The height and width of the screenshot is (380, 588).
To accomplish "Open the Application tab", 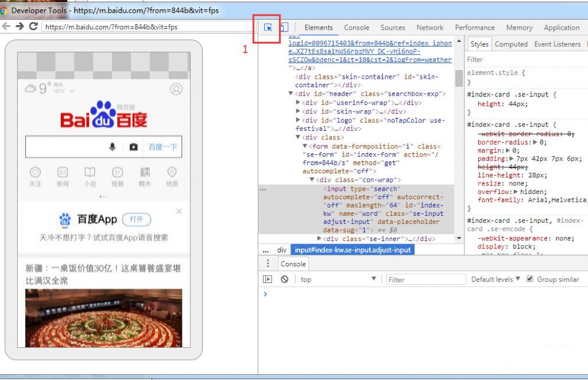I will (x=562, y=28).
